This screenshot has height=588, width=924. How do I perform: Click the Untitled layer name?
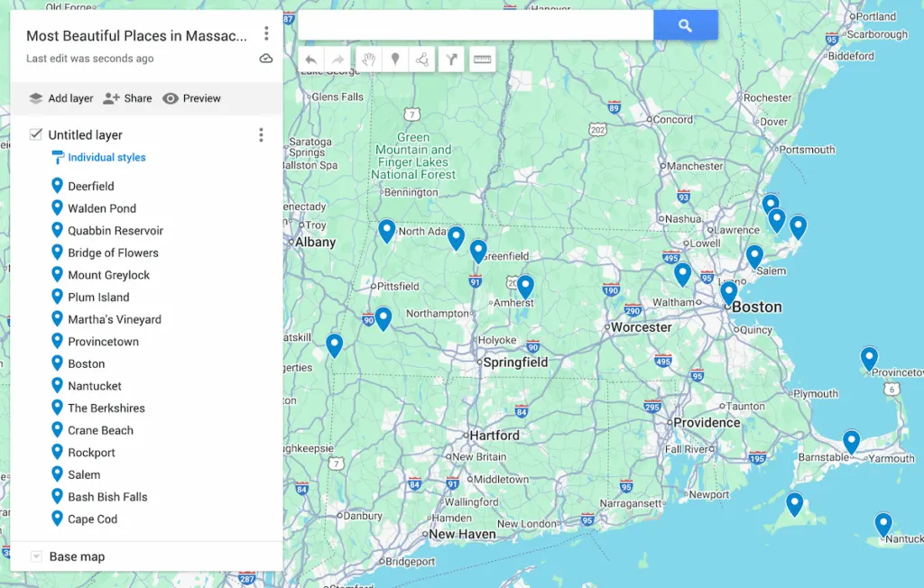click(x=86, y=135)
